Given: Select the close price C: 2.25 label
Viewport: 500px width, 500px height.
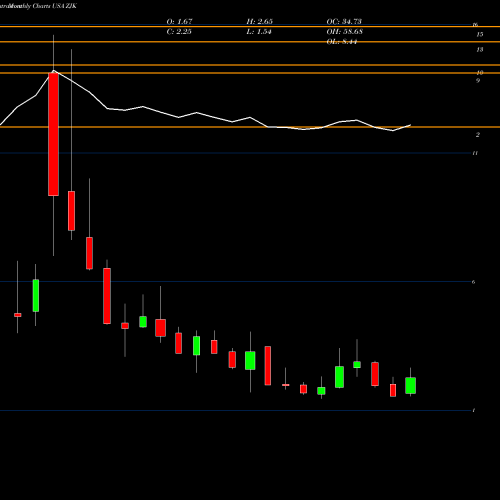Looking at the screenshot, I should pos(179,32).
